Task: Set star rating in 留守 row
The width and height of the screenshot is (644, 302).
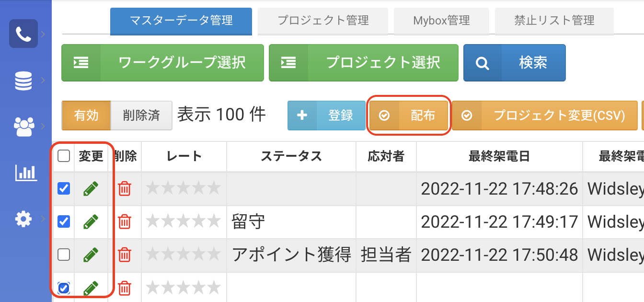Action: (x=183, y=221)
